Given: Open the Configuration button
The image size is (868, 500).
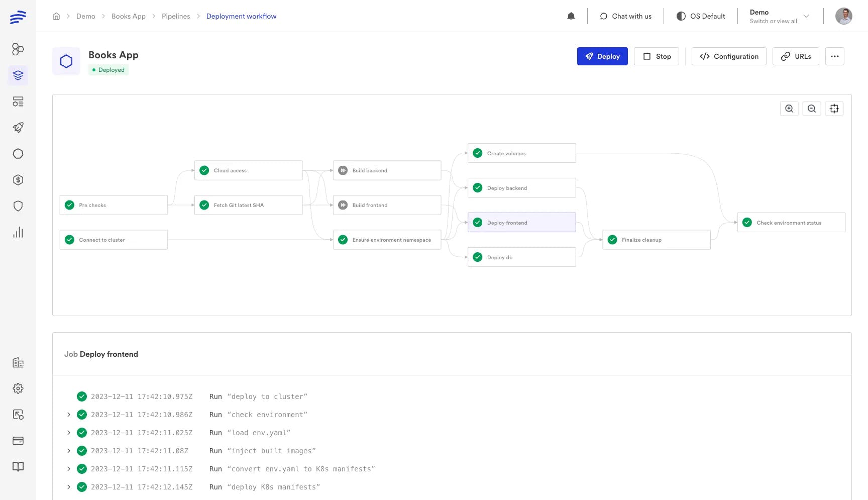Looking at the screenshot, I should coord(728,56).
